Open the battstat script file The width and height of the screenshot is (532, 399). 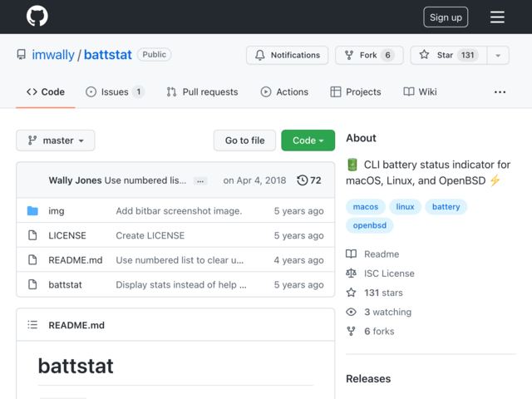click(65, 284)
